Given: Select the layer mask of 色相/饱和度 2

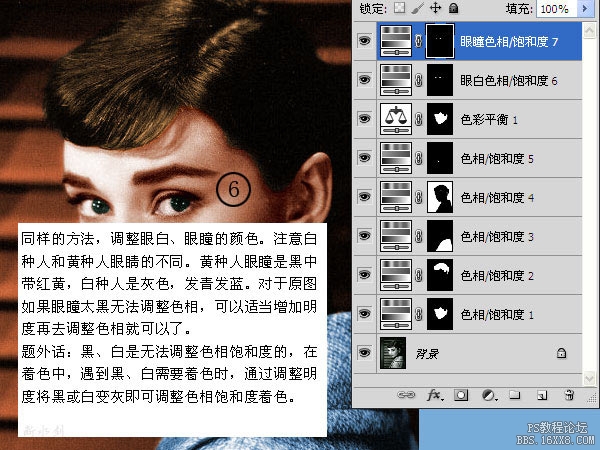Looking at the screenshot, I should 439,274.
